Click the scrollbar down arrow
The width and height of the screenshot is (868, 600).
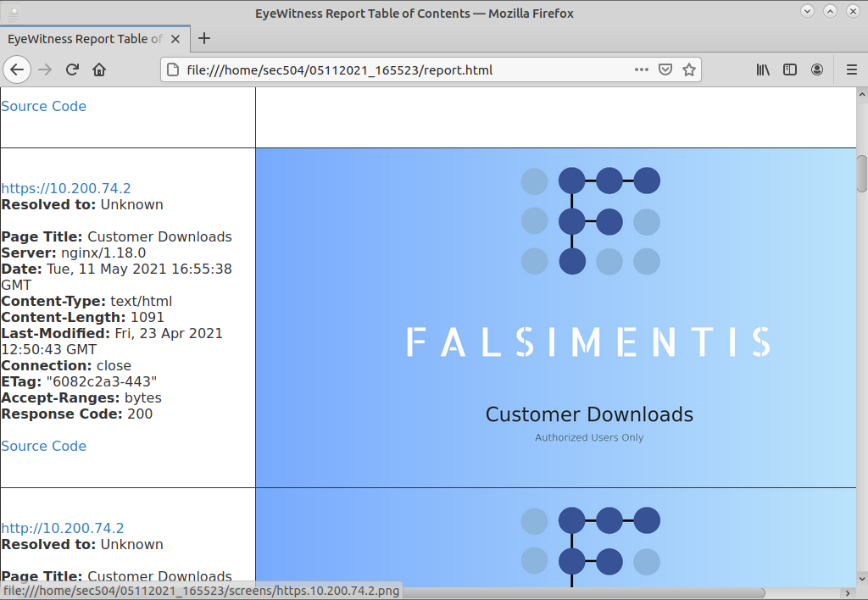point(862,580)
